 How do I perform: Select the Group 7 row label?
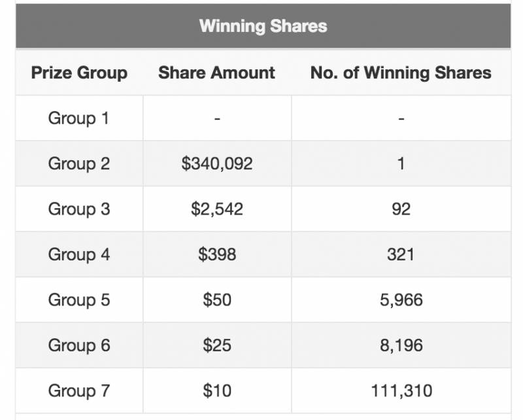click(79, 391)
